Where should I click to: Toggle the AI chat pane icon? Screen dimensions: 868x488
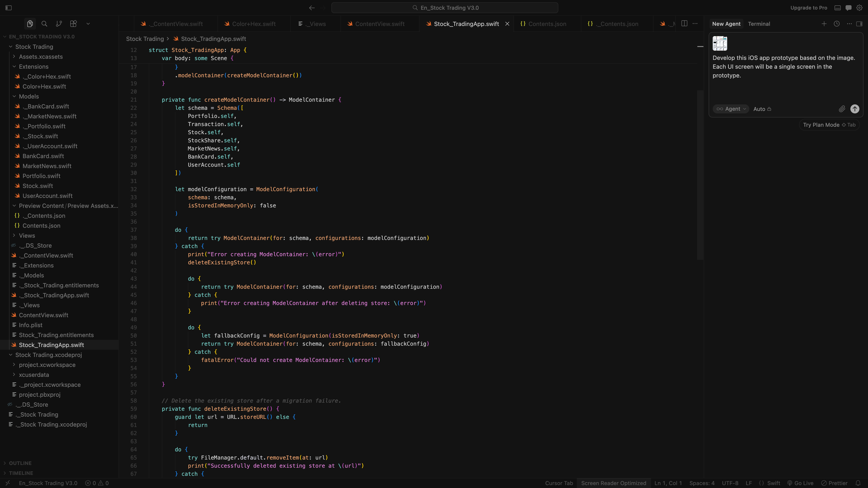coord(849,8)
